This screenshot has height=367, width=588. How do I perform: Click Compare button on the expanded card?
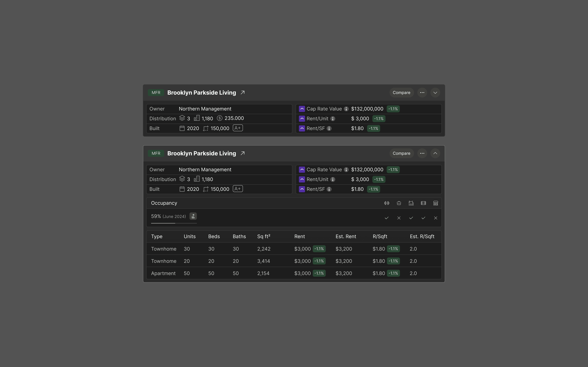coord(401,153)
